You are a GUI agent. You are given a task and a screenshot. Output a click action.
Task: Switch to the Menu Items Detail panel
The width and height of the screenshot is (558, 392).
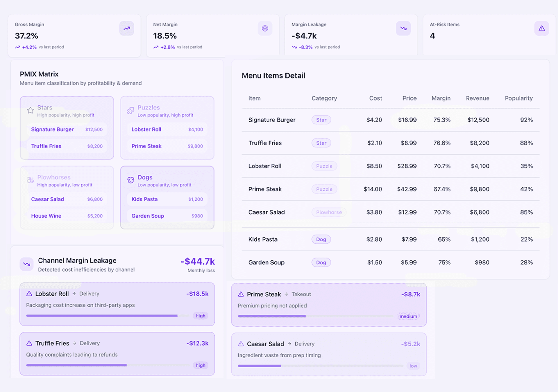point(273,75)
